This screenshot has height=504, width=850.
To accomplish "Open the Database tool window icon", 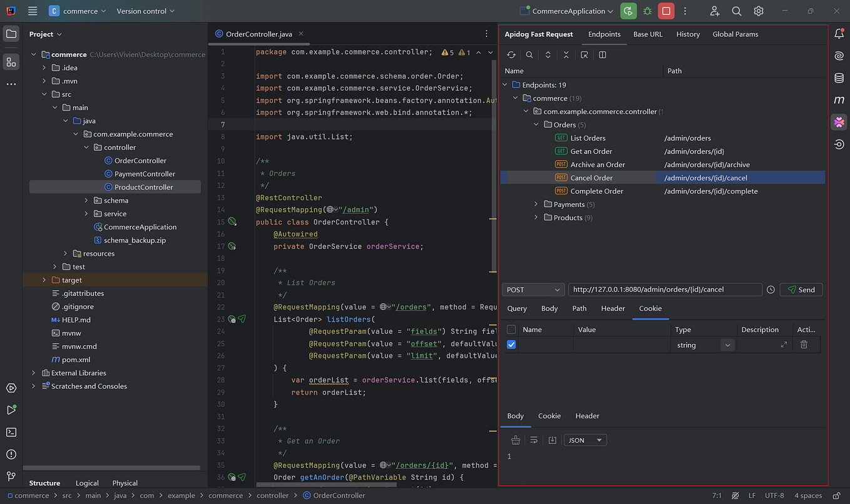I will tap(839, 78).
